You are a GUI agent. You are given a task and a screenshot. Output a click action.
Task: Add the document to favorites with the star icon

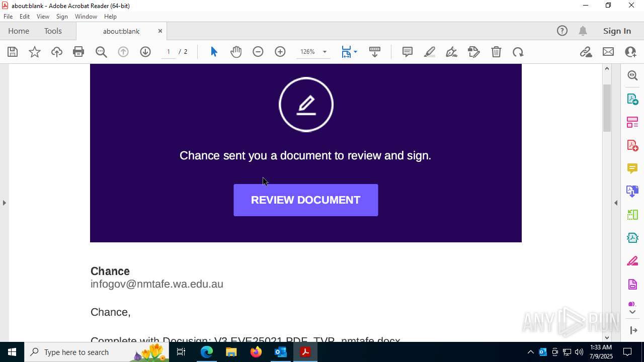(x=35, y=52)
